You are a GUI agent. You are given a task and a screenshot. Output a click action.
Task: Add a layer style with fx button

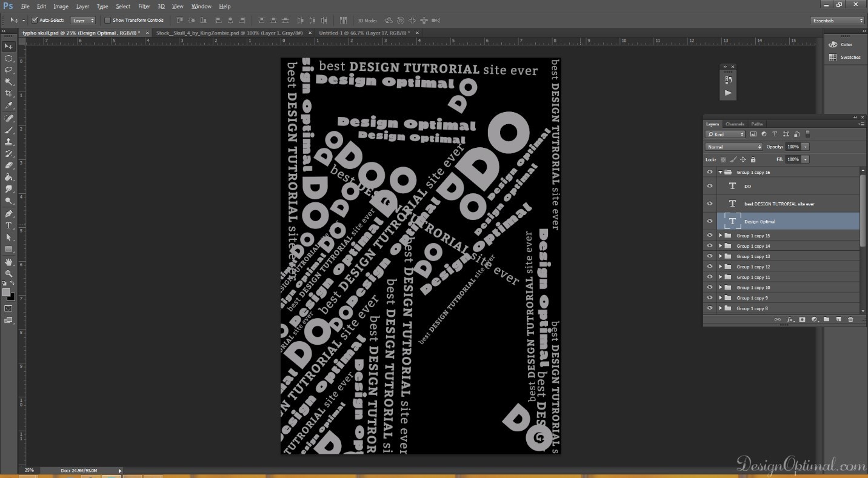790,319
